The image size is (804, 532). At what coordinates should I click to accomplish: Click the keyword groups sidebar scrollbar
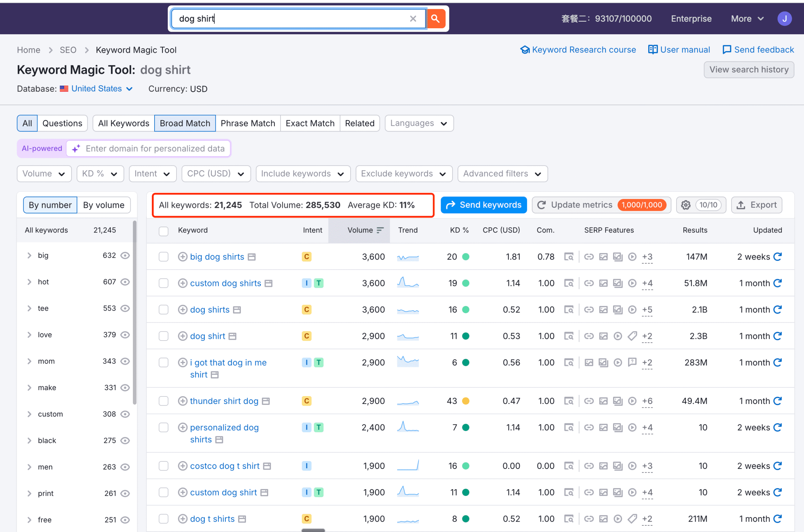tap(134, 312)
